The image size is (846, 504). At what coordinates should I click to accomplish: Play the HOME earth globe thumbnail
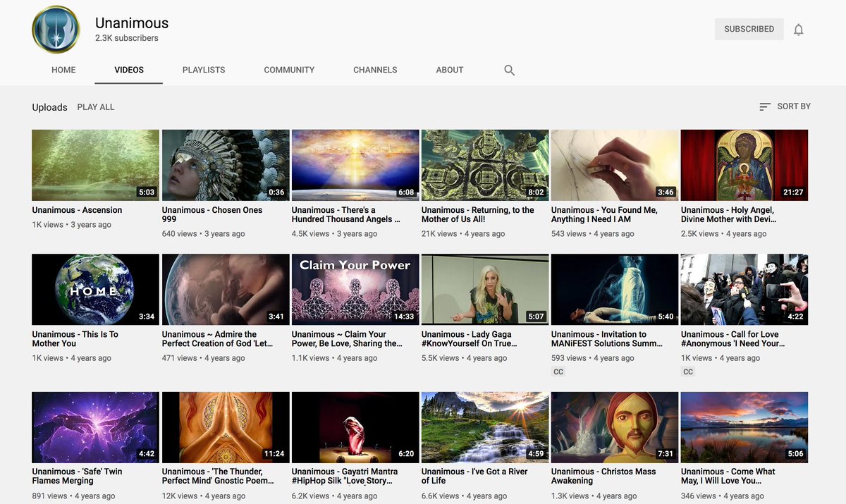95,289
